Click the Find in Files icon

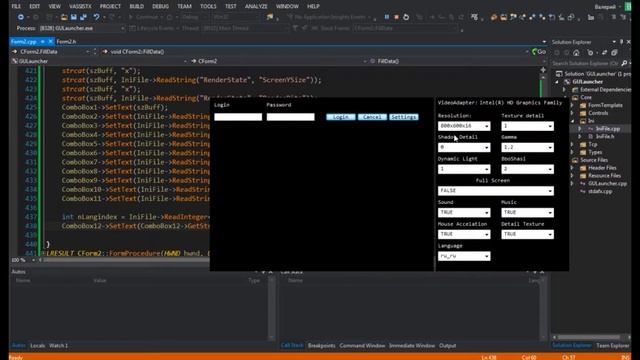pyautogui.click(x=270, y=17)
